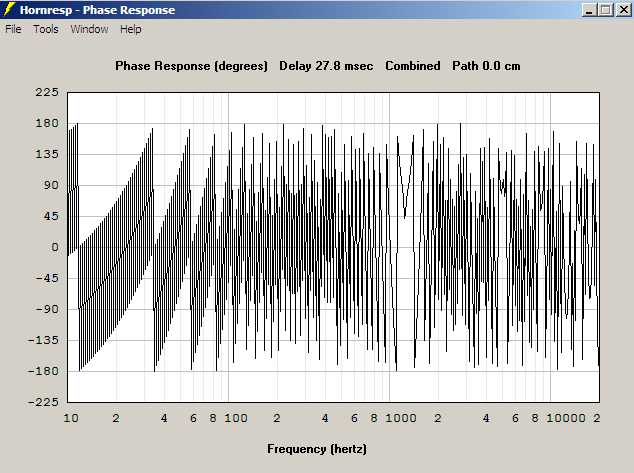Screen dimensions: 634x473
Task: Click the 180 y-axis value
Action: point(47,123)
